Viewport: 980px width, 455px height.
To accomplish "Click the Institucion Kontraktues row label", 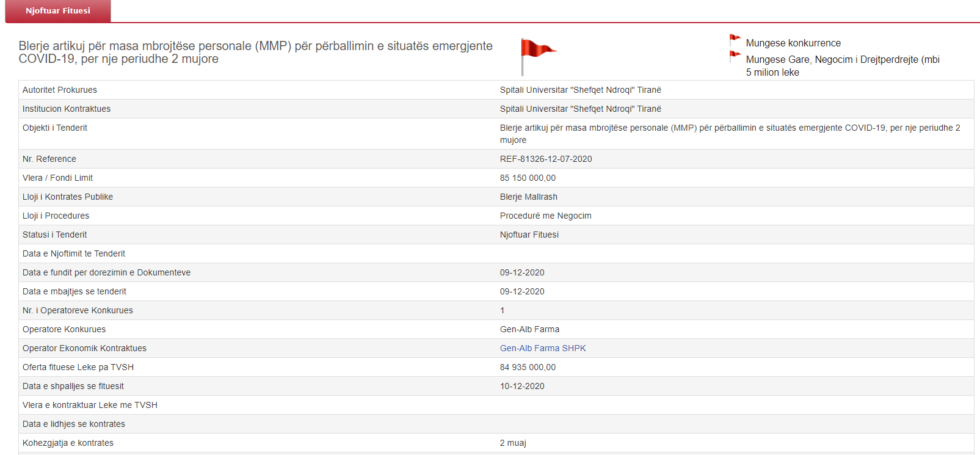I will pos(67,109).
